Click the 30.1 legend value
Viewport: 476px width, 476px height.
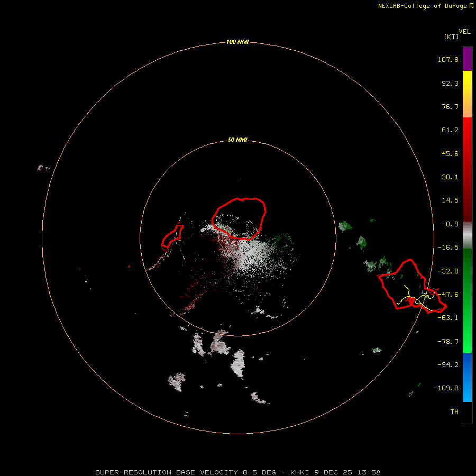[450, 177]
